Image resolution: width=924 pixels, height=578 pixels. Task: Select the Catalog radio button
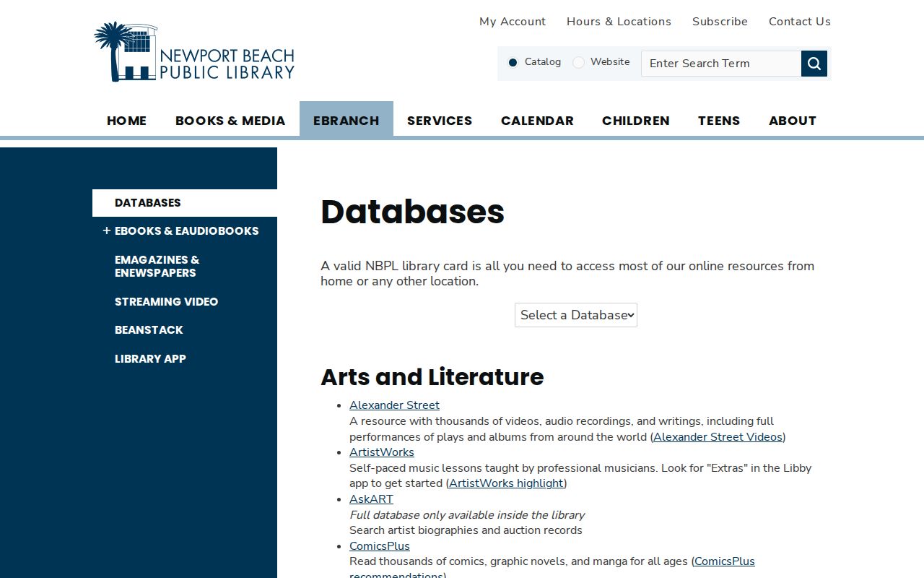click(513, 62)
